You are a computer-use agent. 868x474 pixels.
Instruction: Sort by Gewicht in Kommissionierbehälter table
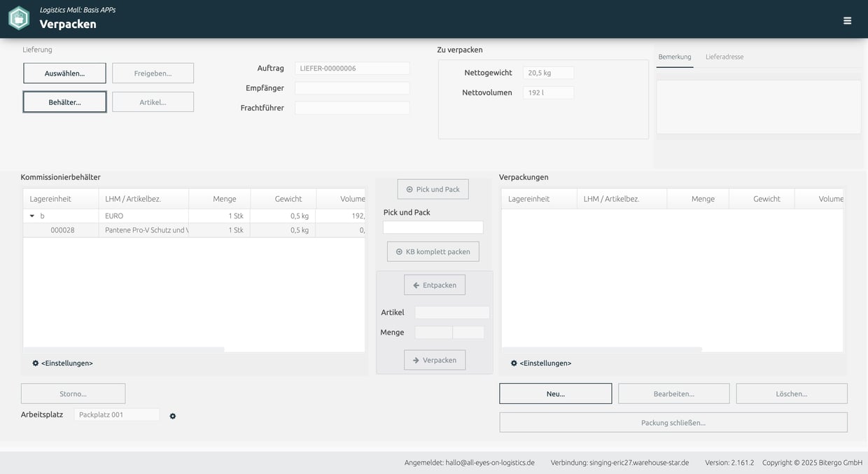[283, 199]
